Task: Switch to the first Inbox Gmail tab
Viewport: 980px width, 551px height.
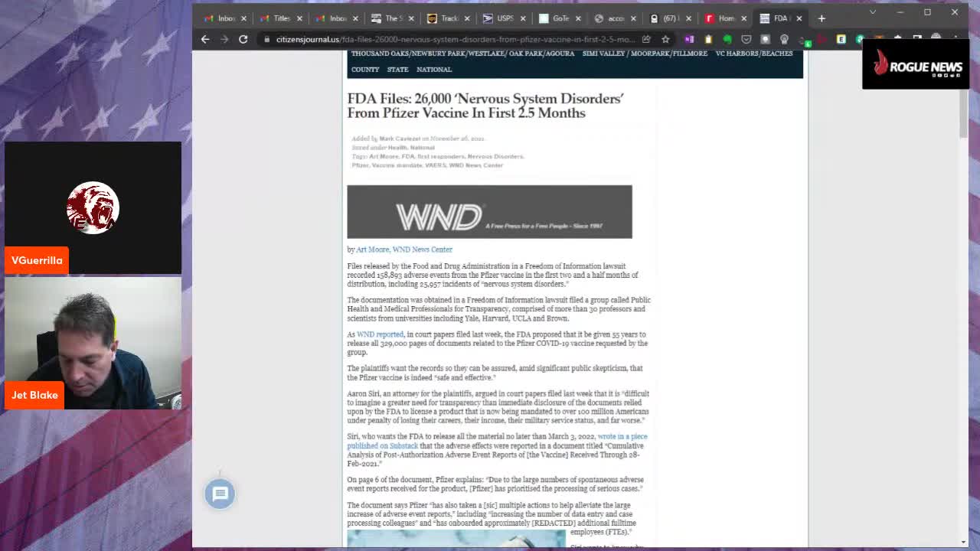Action: (220, 18)
